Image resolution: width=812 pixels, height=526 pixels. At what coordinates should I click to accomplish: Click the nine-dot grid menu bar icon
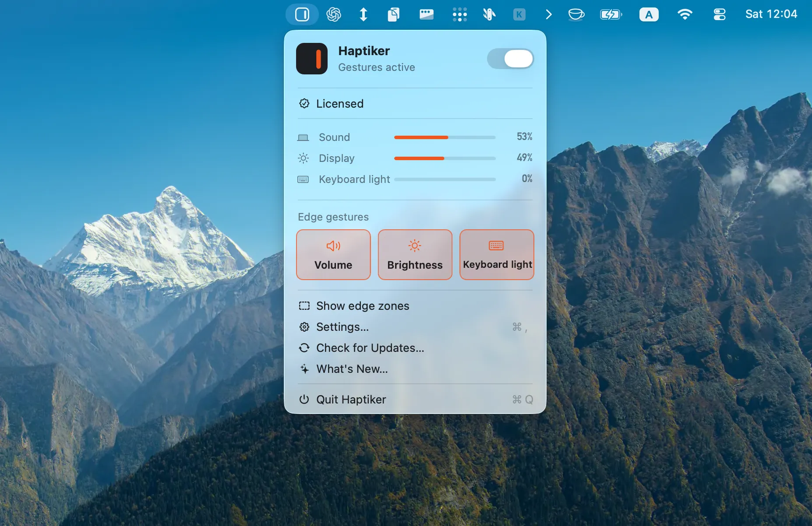pos(459,14)
